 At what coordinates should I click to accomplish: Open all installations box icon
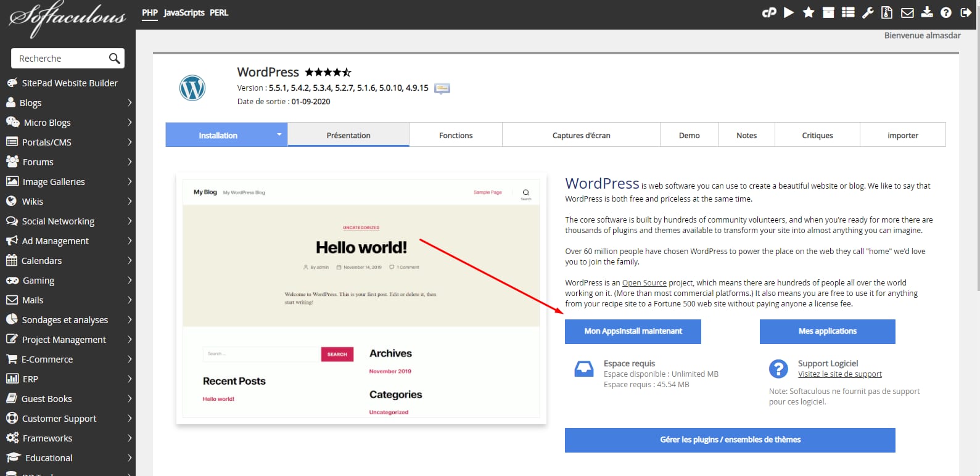828,12
